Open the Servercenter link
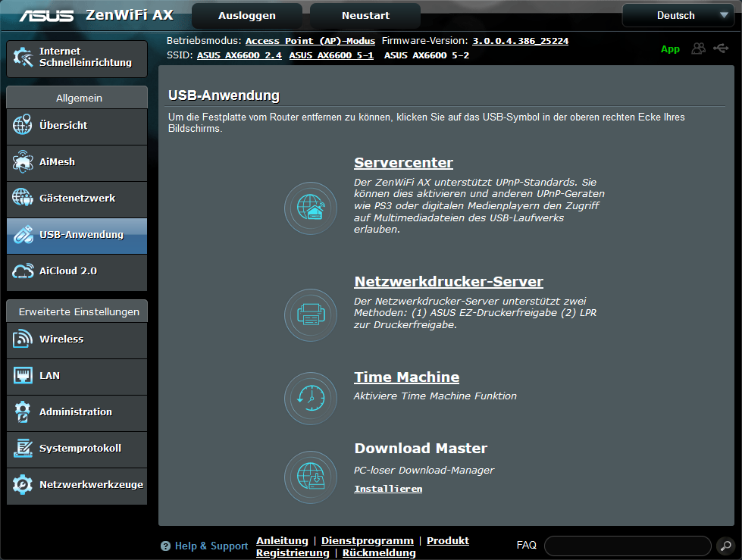Viewport: 742px width, 560px height. (x=403, y=162)
